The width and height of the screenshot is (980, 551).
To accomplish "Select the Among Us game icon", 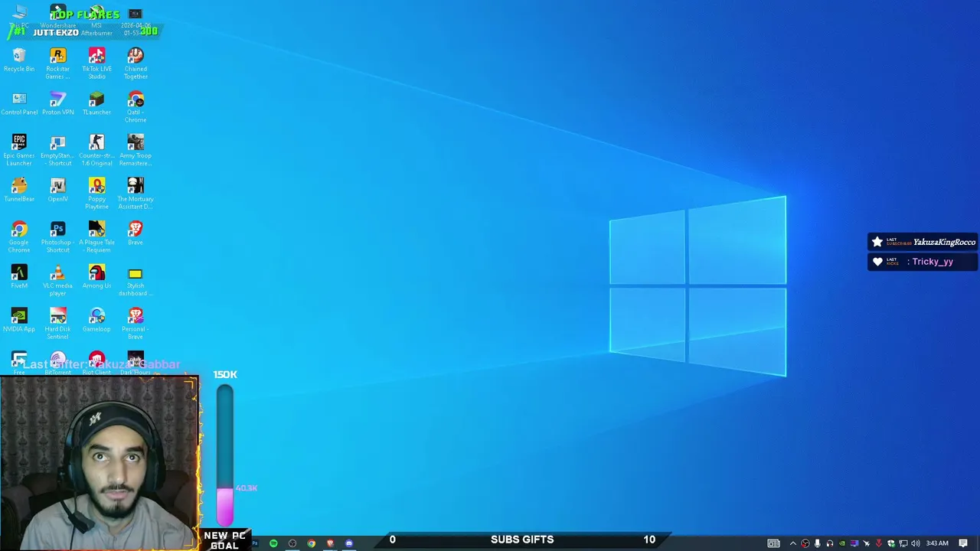I will click(x=96, y=277).
